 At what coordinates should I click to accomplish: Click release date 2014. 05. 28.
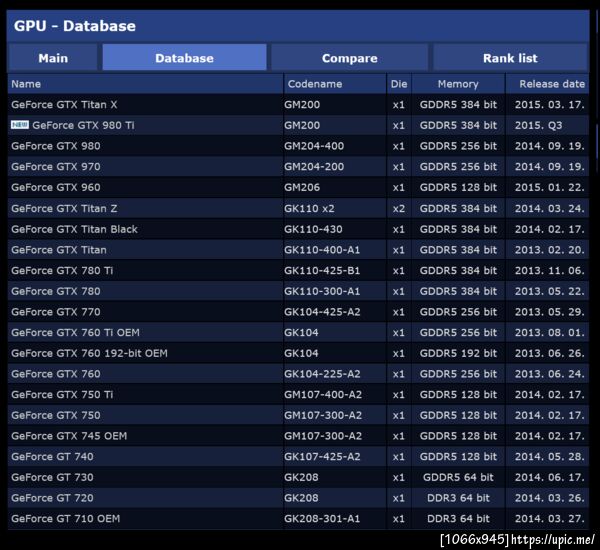pyautogui.click(x=549, y=457)
